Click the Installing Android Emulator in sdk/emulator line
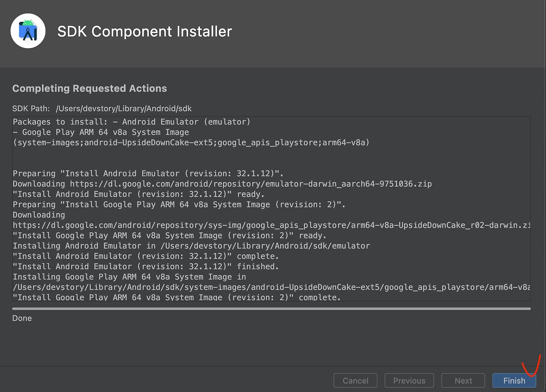This screenshot has width=546, height=392. (x=191, y=246)
